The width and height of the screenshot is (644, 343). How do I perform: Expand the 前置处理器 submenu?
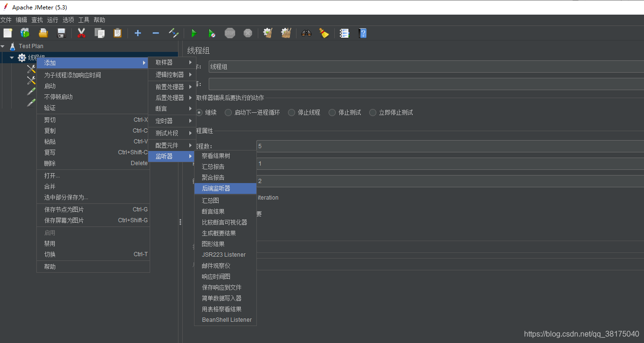click(172, 87)
